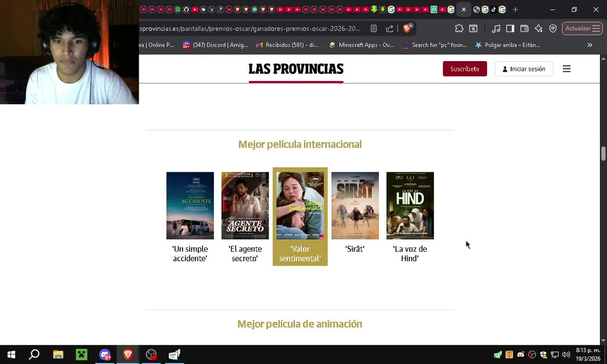Open the media playlist music note icon
The height and width of the screenshot is (364, 607).
(496, 29)
